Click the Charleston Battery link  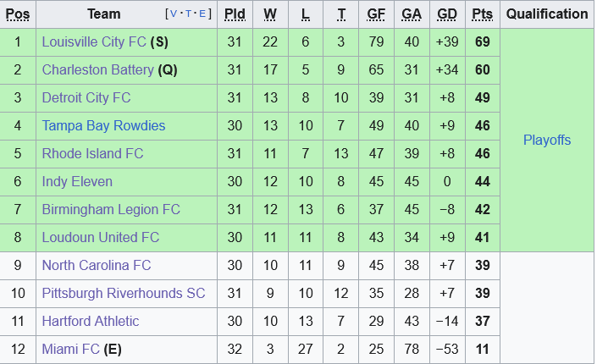pos(97,69)
